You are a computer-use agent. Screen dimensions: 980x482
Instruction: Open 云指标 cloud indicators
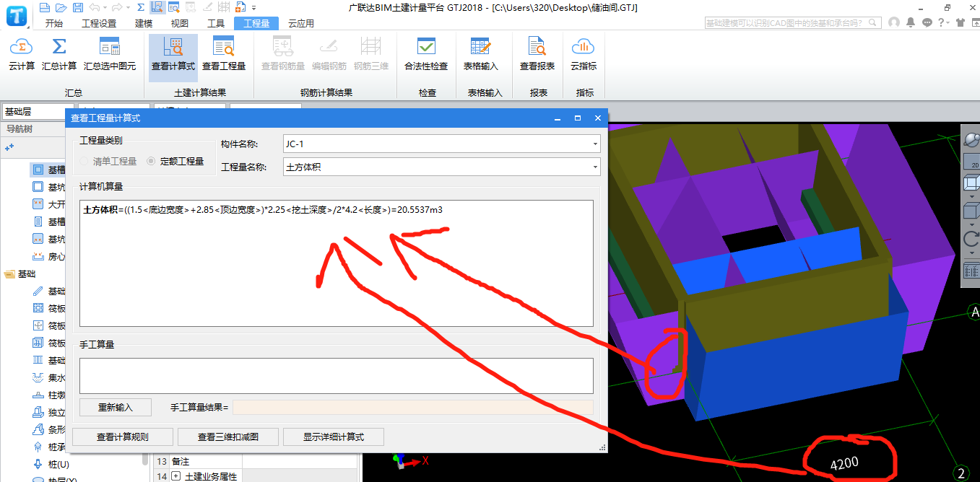click(x=584, y=55)
